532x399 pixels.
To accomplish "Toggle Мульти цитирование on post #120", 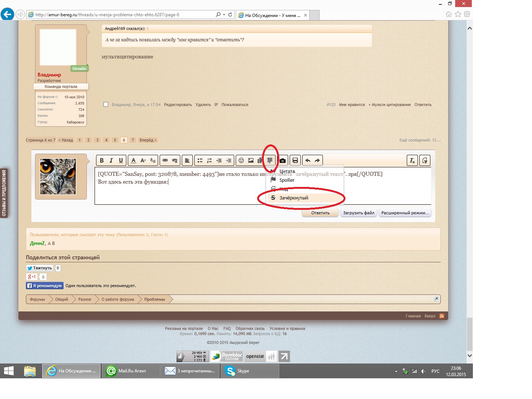I will (x=389, y=105).
